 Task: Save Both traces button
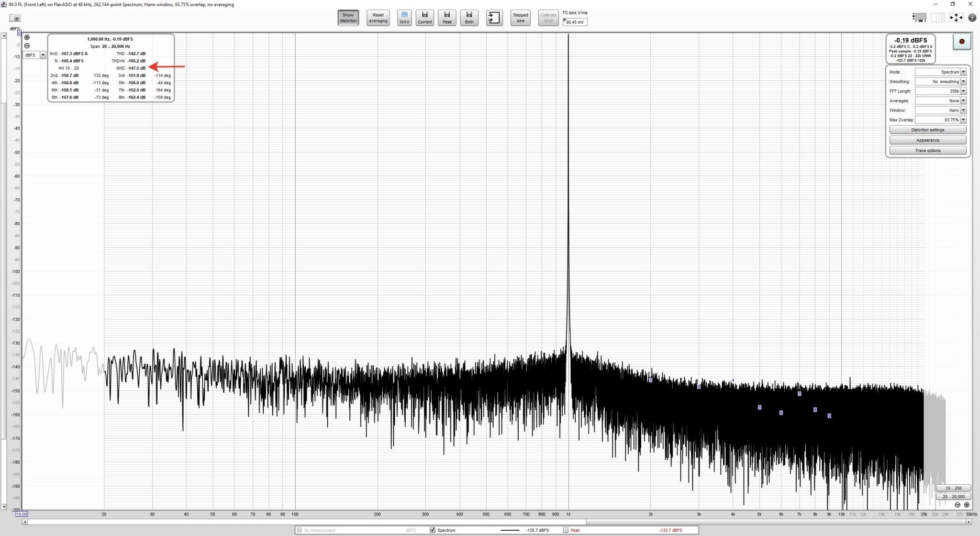469,18
